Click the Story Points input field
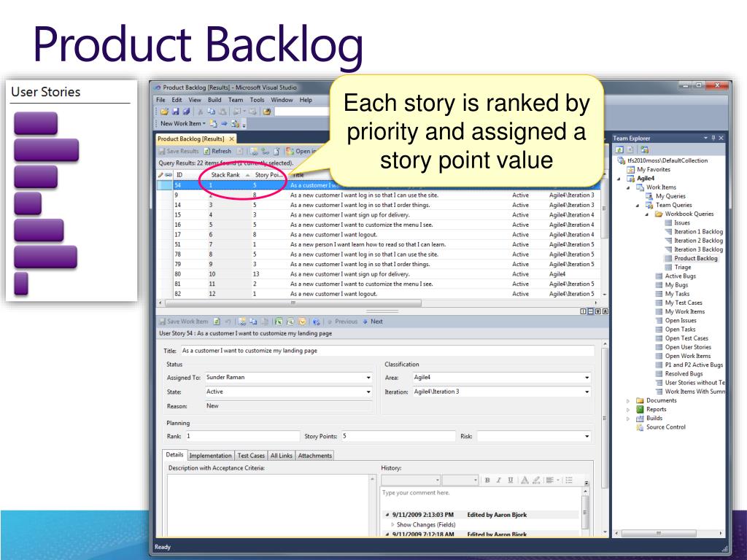 398,436
